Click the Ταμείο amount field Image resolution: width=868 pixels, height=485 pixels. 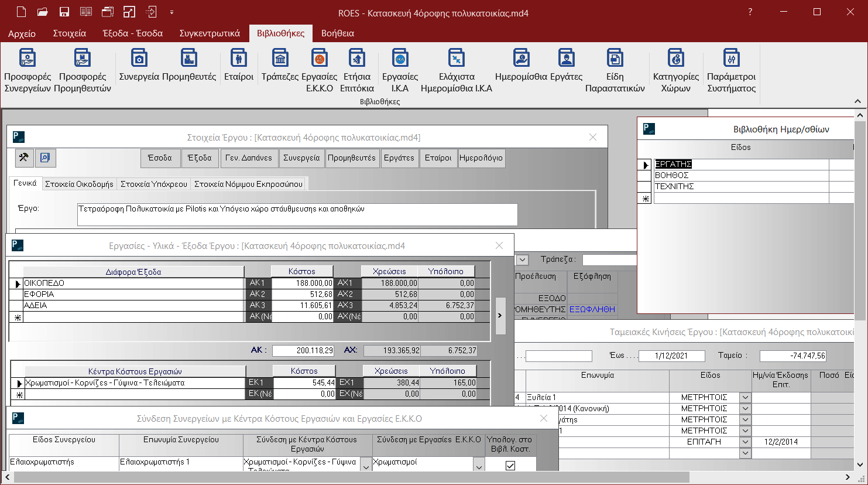(792, 356)
